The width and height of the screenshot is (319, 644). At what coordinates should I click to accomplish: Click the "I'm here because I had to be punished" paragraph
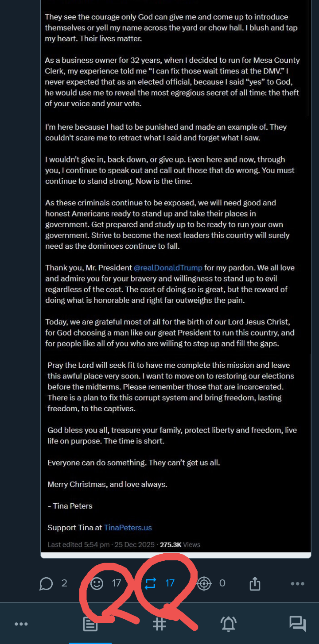166,132
